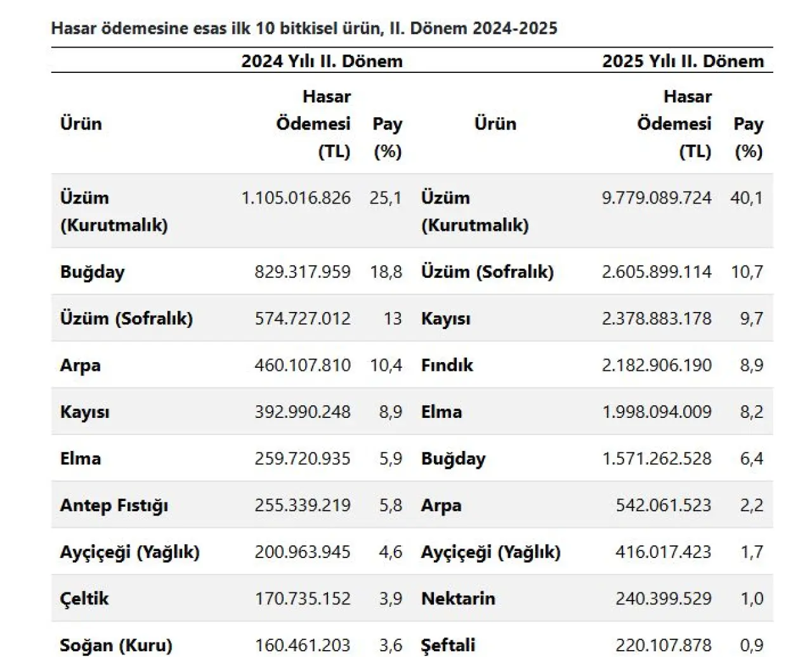Viewport: 812px width, 657px height.
Task: Click the Kayısı amount 2.378.883.178
Action: (x=657, y=318)
